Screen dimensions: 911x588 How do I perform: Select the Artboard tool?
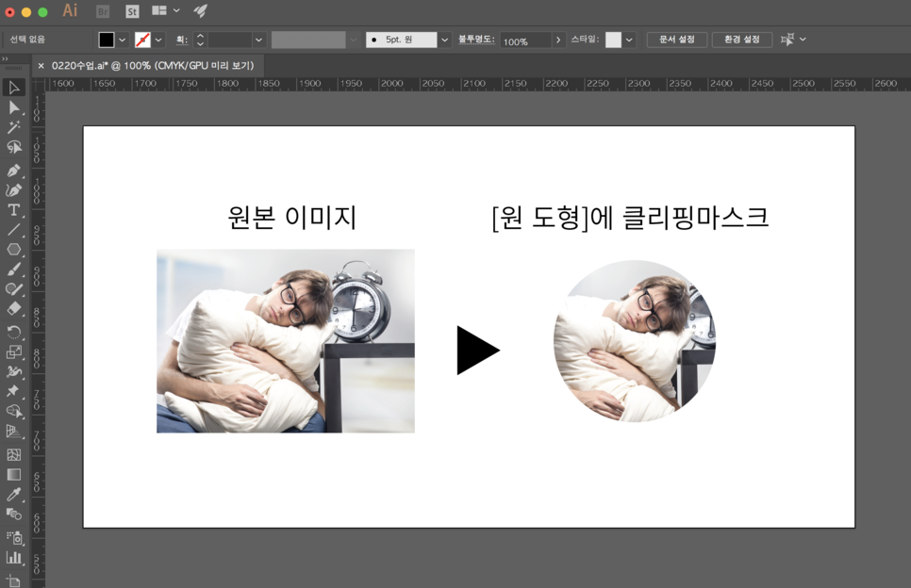pyautogui.click(x=14, y=580)
